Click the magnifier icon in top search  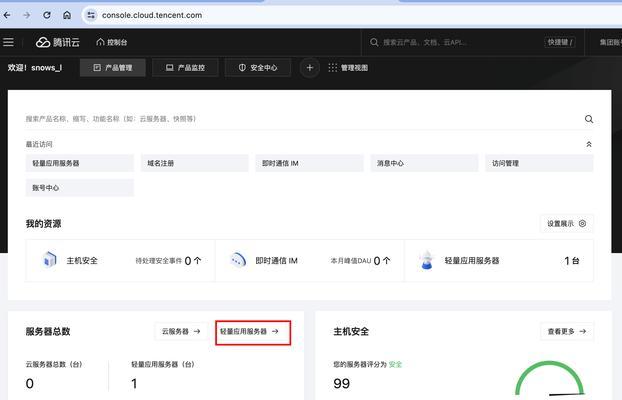coord(374,42)
